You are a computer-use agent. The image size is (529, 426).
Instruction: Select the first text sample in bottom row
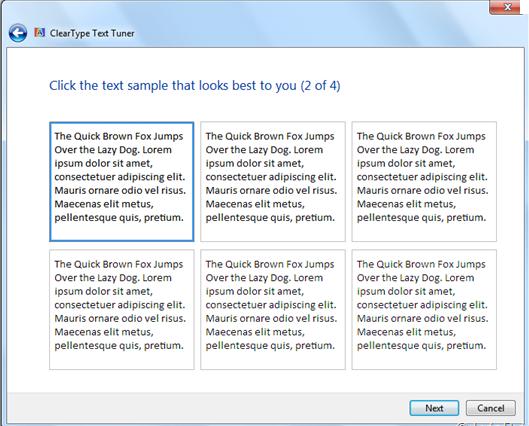click(121, 310)
